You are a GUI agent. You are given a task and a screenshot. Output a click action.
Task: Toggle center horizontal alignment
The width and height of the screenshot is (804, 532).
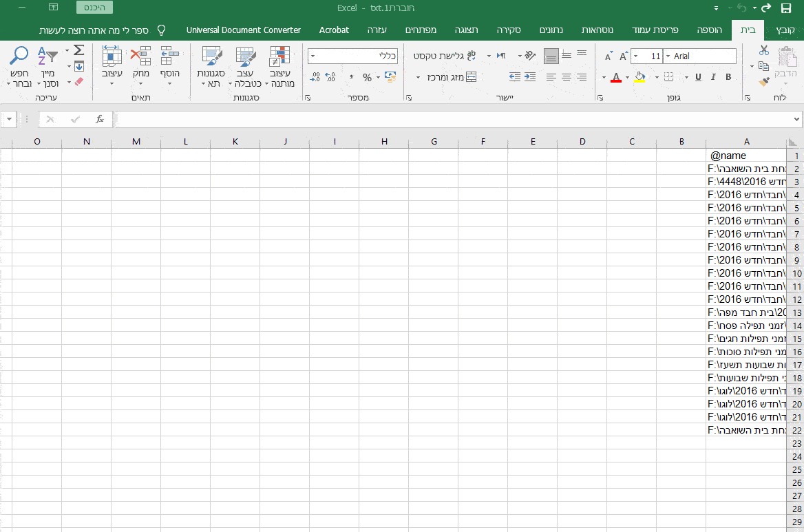coord(567,77)
